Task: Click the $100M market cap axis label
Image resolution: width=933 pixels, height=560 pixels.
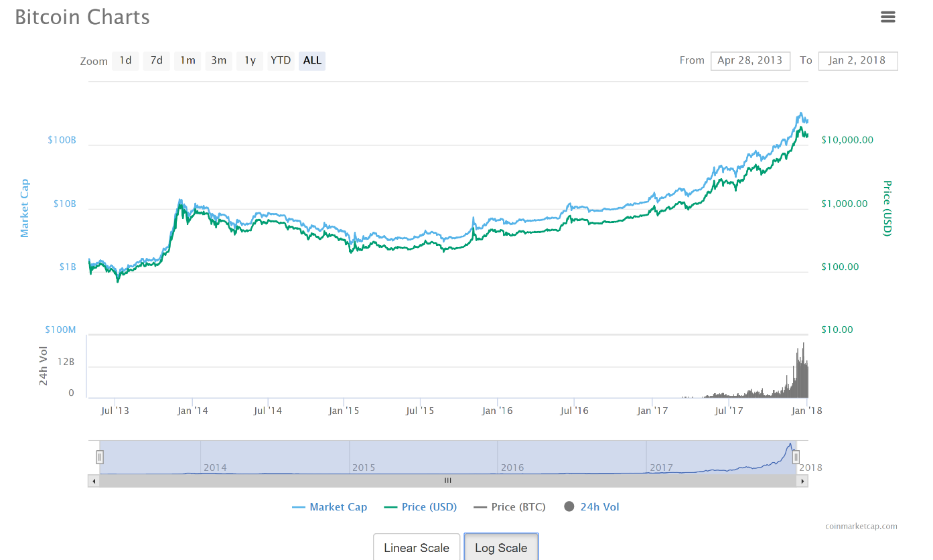Action: click(60, 330)
